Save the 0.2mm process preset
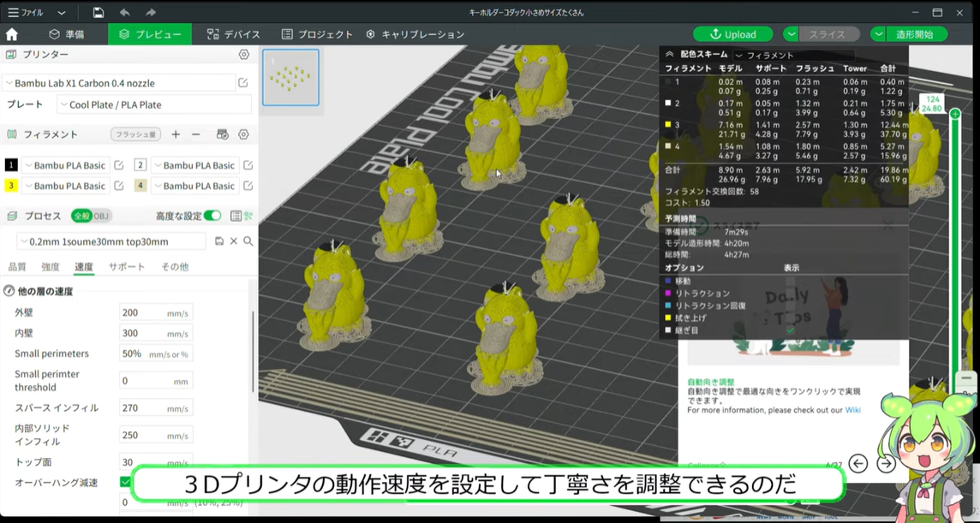980x523 pixels. click(219, 241)
